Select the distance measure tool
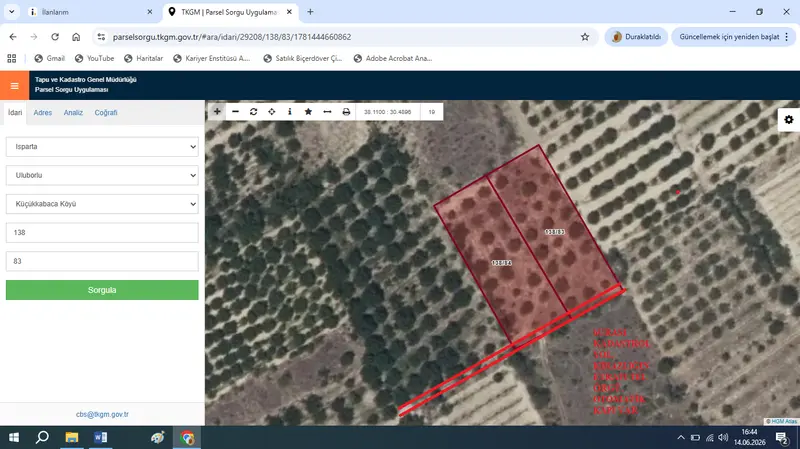 point(327,112)
